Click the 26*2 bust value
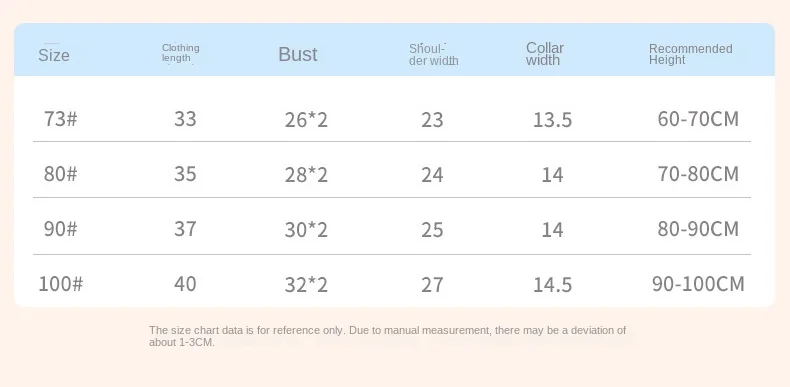 (x=306, y=120)
